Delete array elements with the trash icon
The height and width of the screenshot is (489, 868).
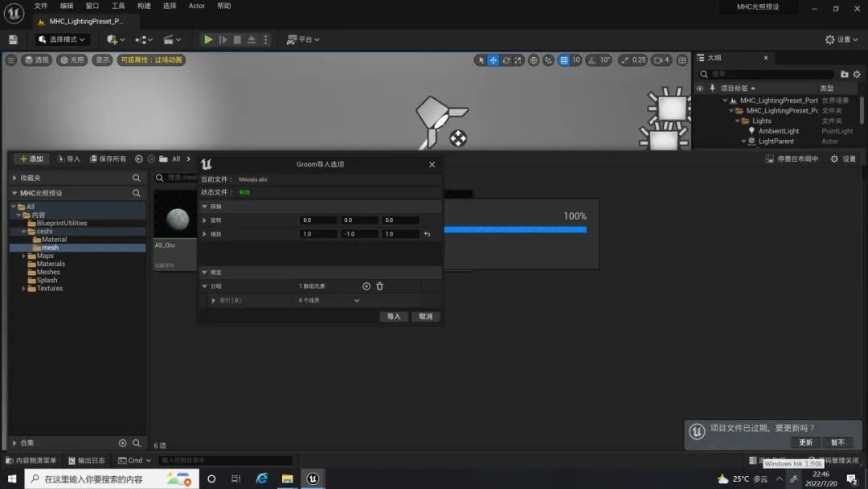380,286
